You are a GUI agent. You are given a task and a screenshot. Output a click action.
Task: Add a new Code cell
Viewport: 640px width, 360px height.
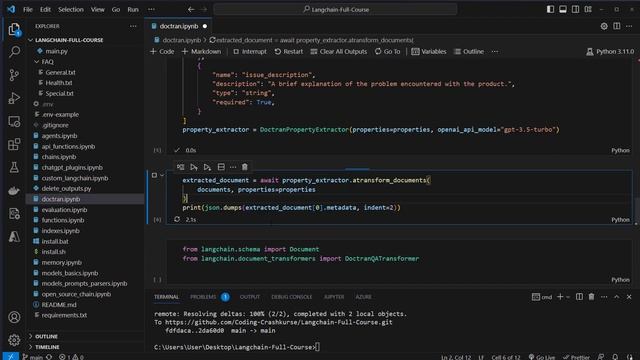(x=162, y=51)
